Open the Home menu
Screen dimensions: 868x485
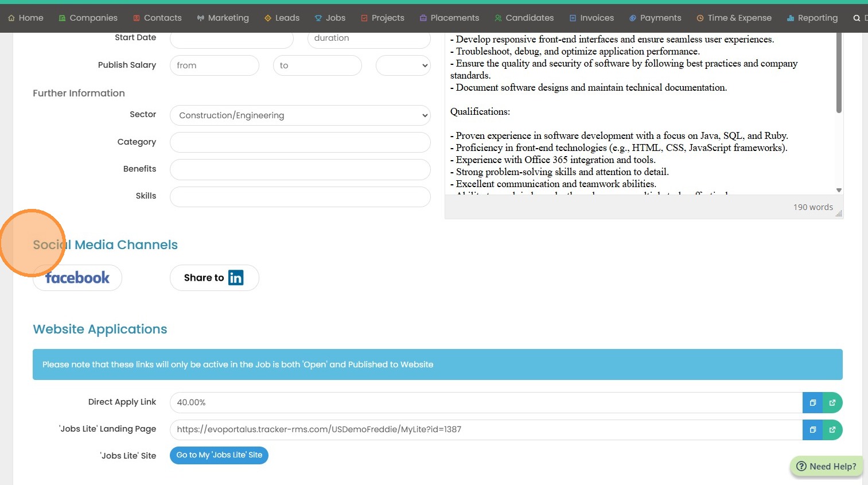[x=26, y=18]
